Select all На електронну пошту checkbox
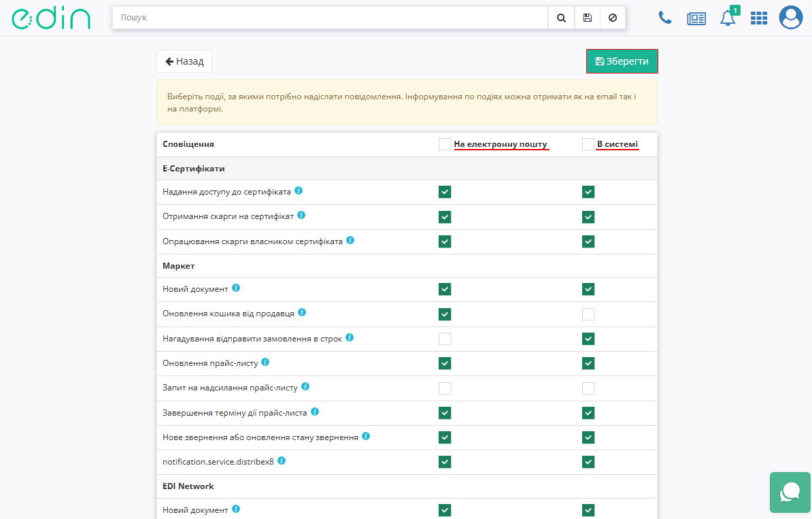812x519 pixels. tap(445, 144)
